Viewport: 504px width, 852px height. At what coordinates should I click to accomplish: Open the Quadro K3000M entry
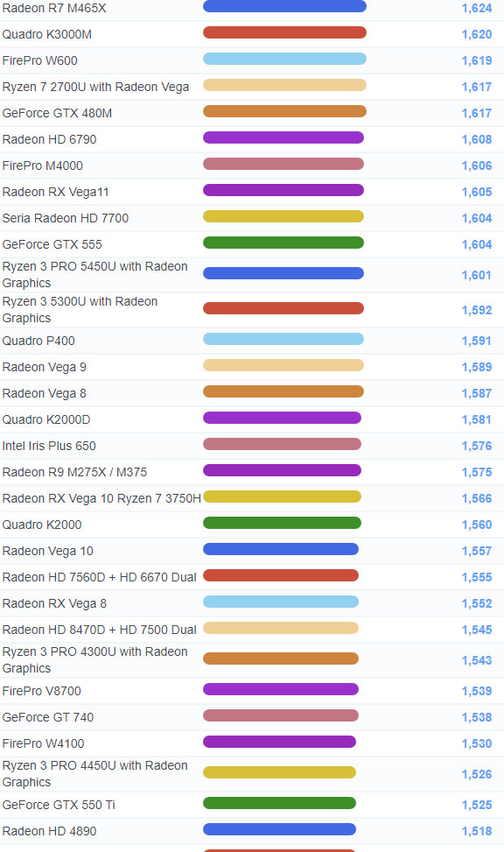pyautogui.click(x=46, y=34)
